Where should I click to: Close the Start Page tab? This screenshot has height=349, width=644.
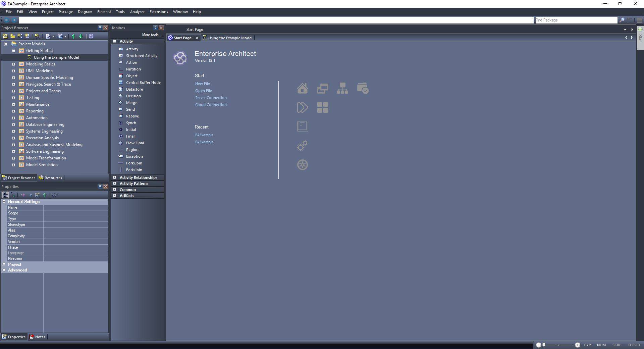pos(197,38)
